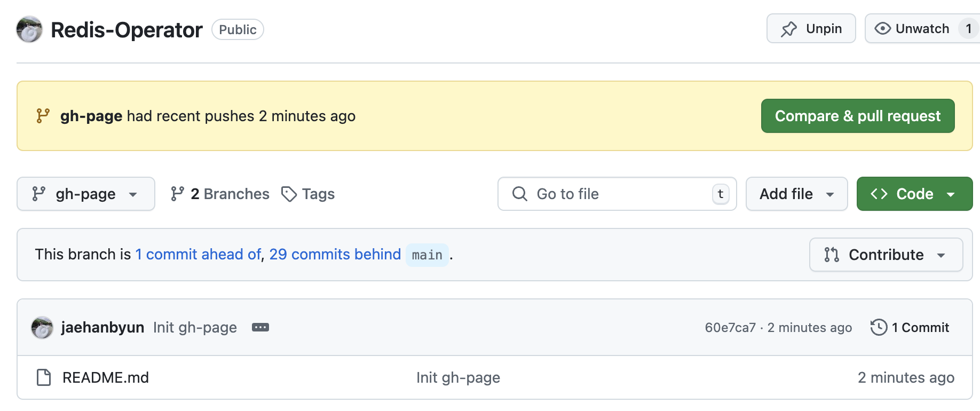View the 2 Branches list
The width and height of the screenshot is (980, 411).
220,194
